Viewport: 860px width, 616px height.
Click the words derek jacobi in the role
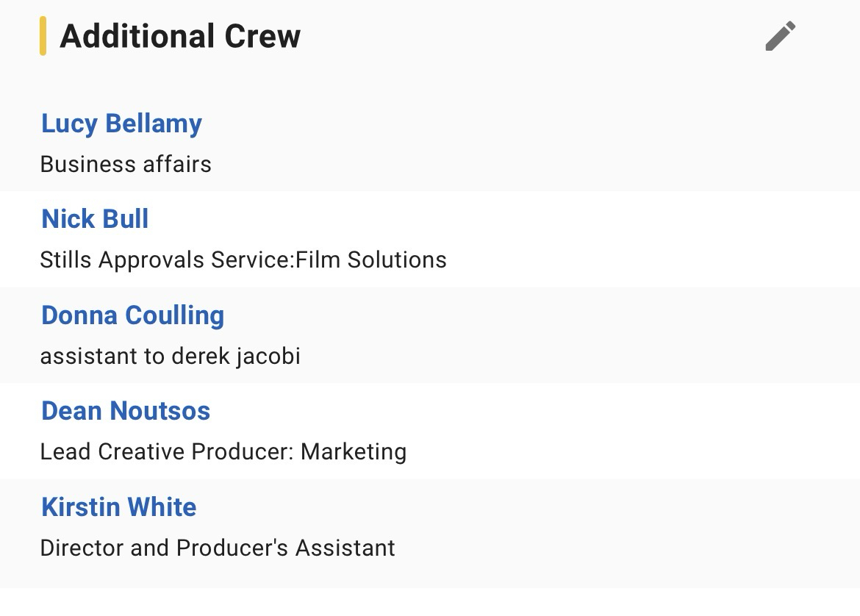point(235,357)
